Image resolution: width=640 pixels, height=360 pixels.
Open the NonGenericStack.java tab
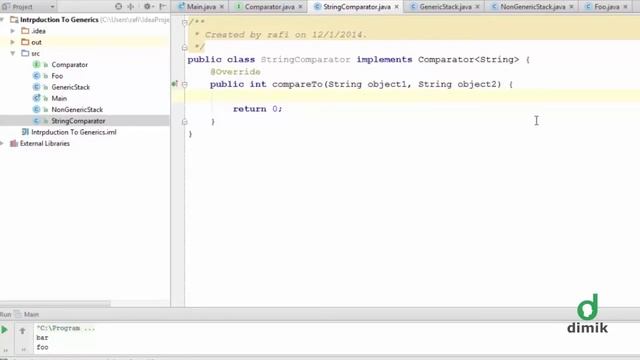[533, 7]
